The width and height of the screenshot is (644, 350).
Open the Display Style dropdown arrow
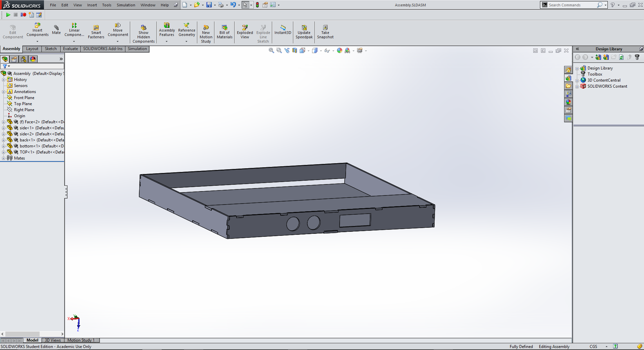(x=321, y=51)
